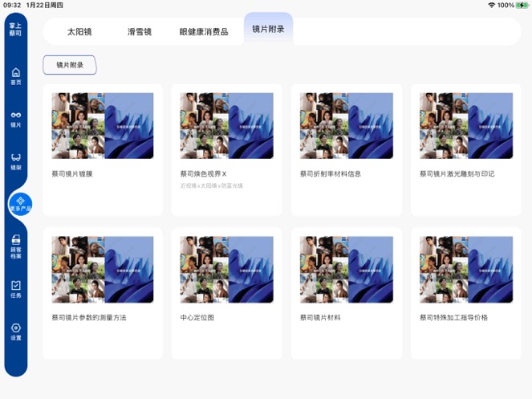
Task: Open the 镜架 frames icon in sidebar
Action: click(15, 162)
